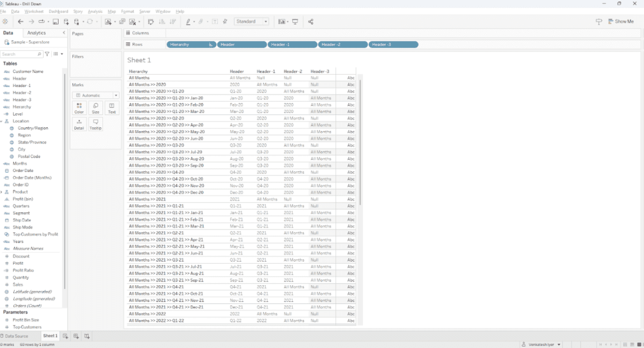Open the Standard fit dropdown
This screenshot has width=644, height=348.
click(x=251, y=21)
